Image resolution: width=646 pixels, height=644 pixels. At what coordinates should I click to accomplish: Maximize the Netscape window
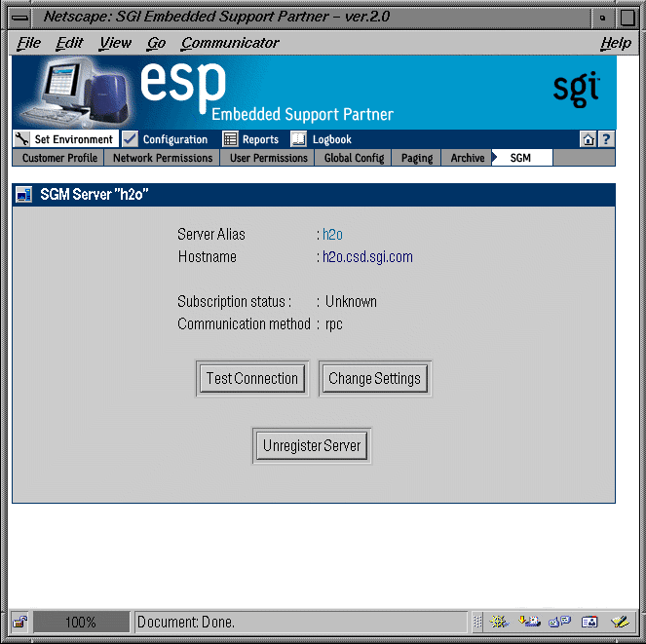(627, 18)
